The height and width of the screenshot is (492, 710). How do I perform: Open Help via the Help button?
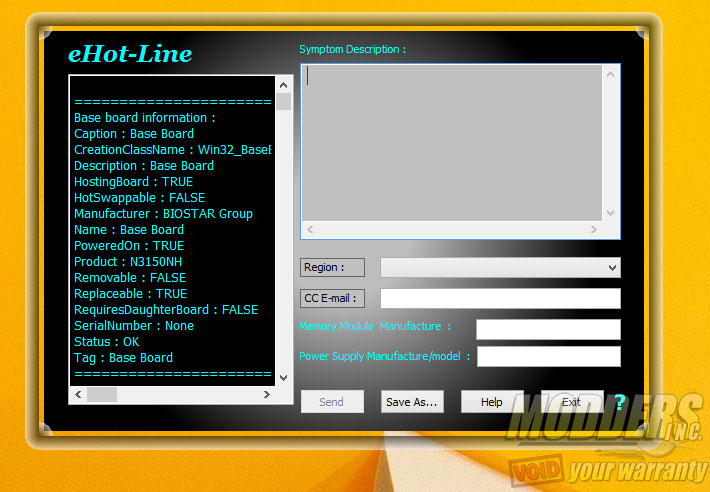coord(492,401)
